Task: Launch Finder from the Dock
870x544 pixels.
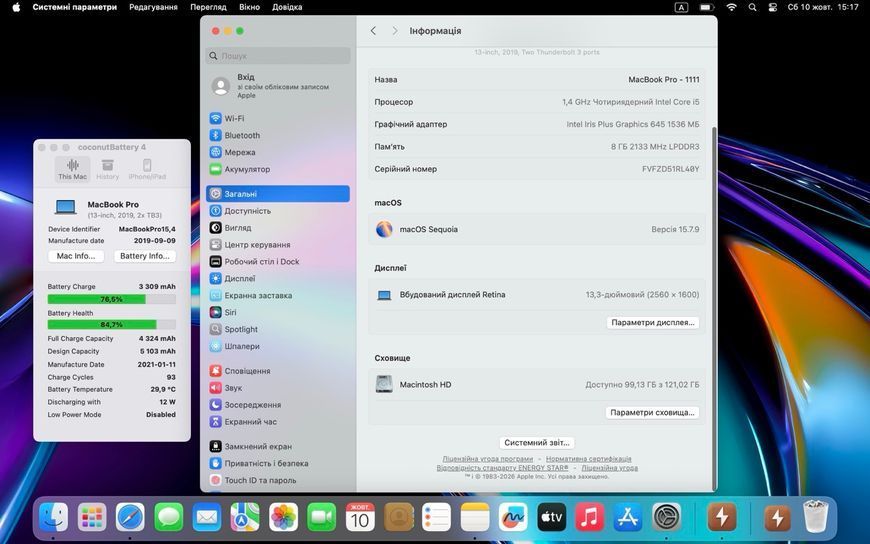Action: pos(53,517)
